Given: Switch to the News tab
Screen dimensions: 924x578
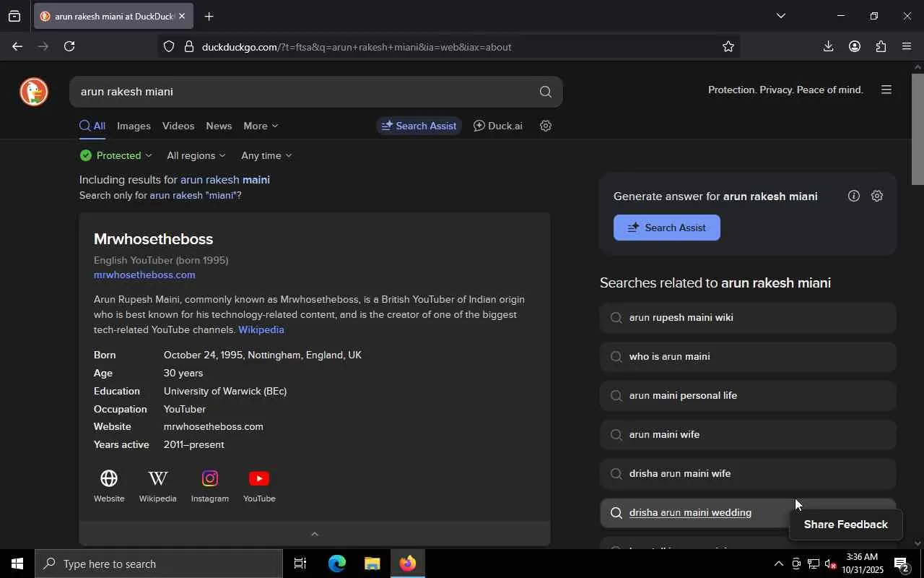Looking at the screenshot, I should click(219, 126).
